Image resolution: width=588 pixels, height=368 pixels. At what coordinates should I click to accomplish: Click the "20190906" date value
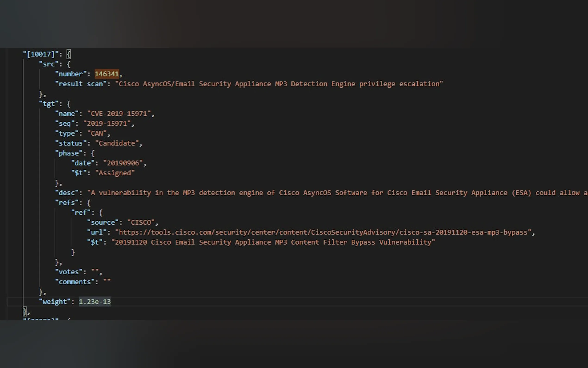tap(123, 163)
